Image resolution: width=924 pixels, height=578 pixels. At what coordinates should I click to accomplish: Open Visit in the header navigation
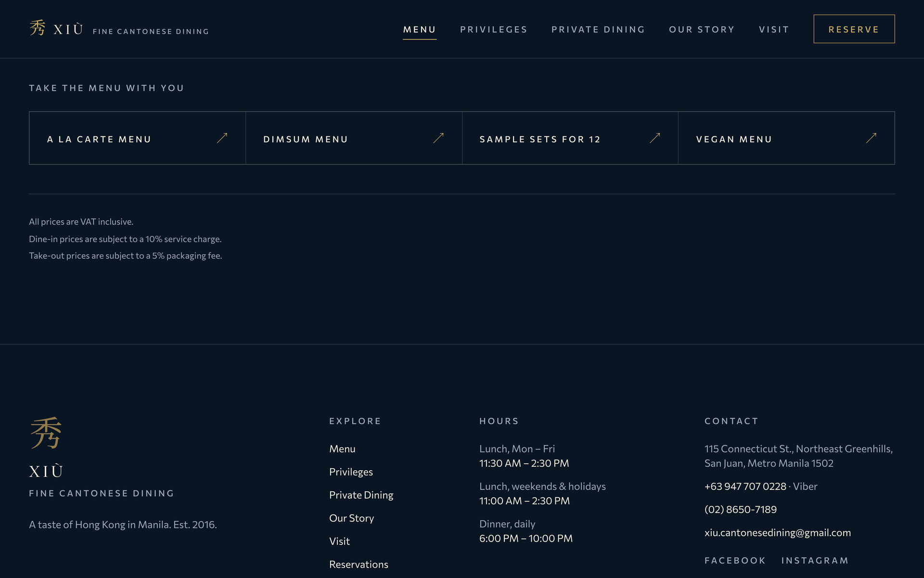(x=774, y=29)
